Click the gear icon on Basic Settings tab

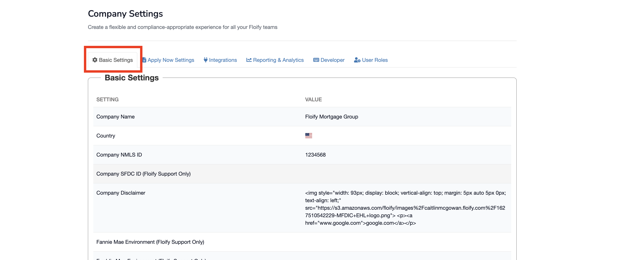(x=95, y=60)
